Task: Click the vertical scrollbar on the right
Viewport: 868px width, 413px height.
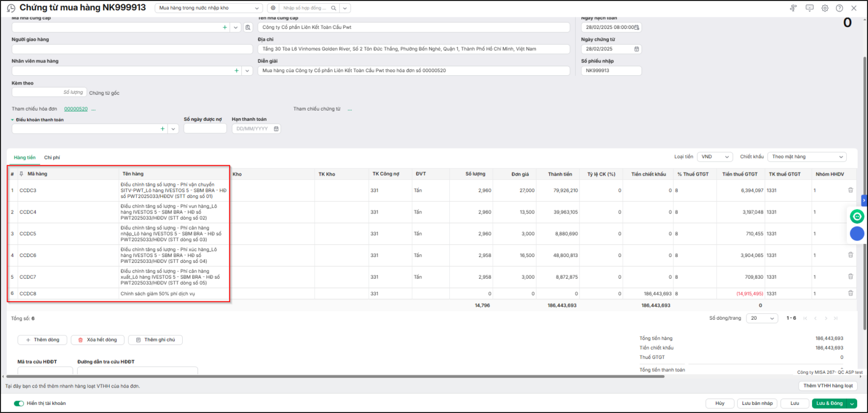Action: (865, 192)
